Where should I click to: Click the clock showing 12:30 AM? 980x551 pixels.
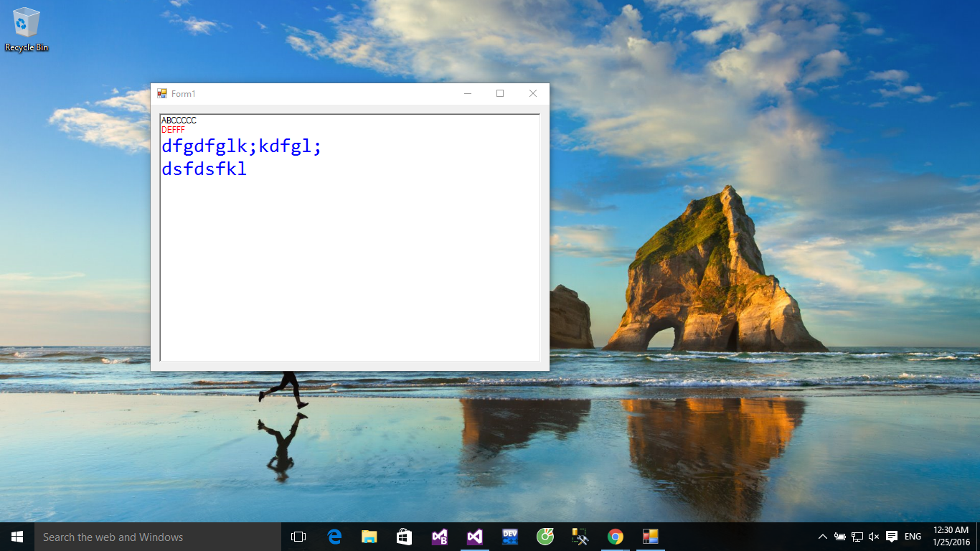pyautogui.click(x=951, y=537)
